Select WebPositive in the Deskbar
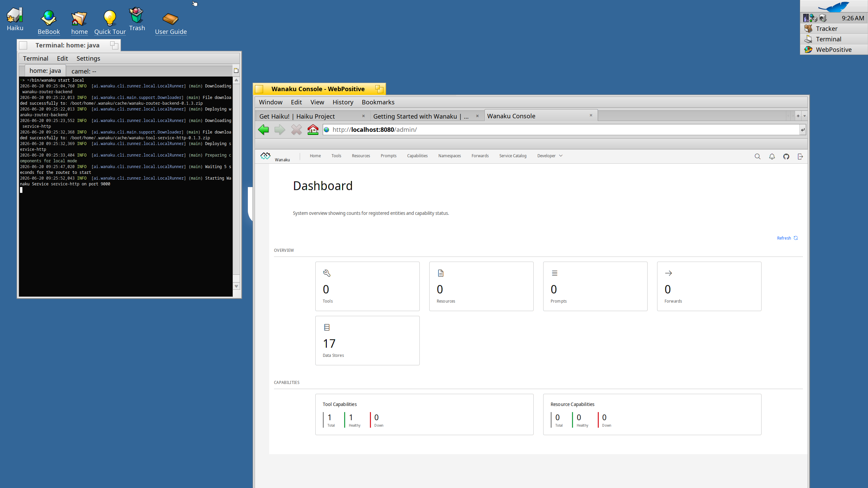Image resolution: width=868 pixels, height=488 pixels. (x=834, y=49)
